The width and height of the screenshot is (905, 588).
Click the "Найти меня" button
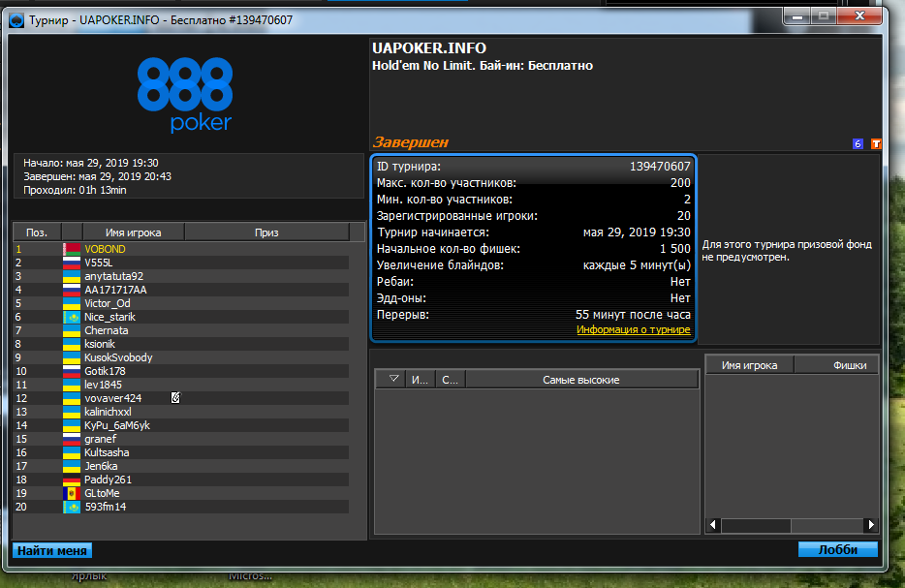pyautogui.click(x=52, y=550)
